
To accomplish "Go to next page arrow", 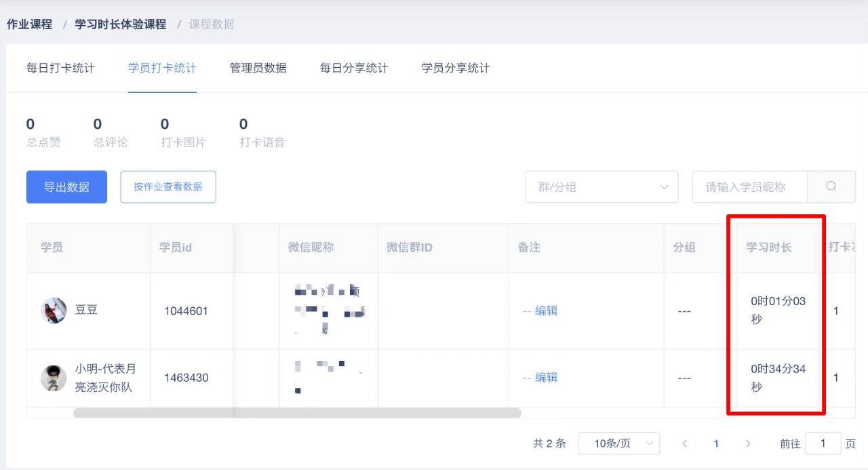I will [x=748, y=444].
